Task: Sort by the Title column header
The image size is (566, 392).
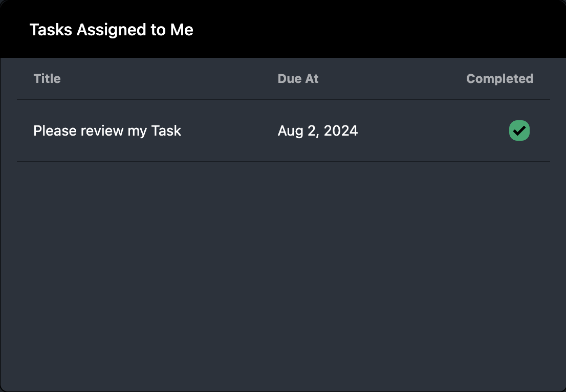Action: [47, 79]
